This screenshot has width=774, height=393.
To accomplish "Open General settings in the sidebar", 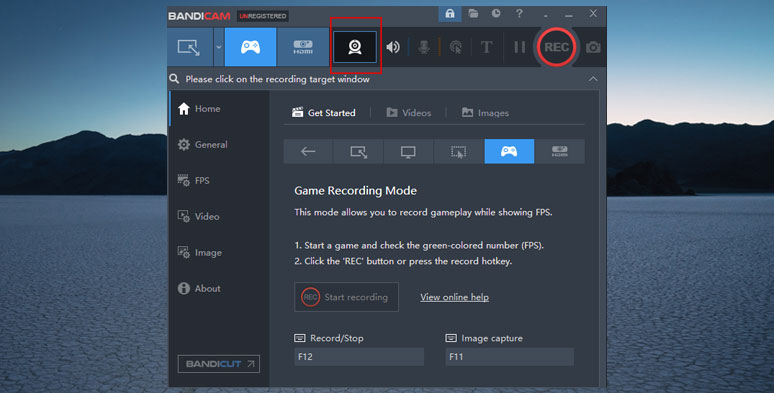I will pyautogui.click(x=219, y=145).
